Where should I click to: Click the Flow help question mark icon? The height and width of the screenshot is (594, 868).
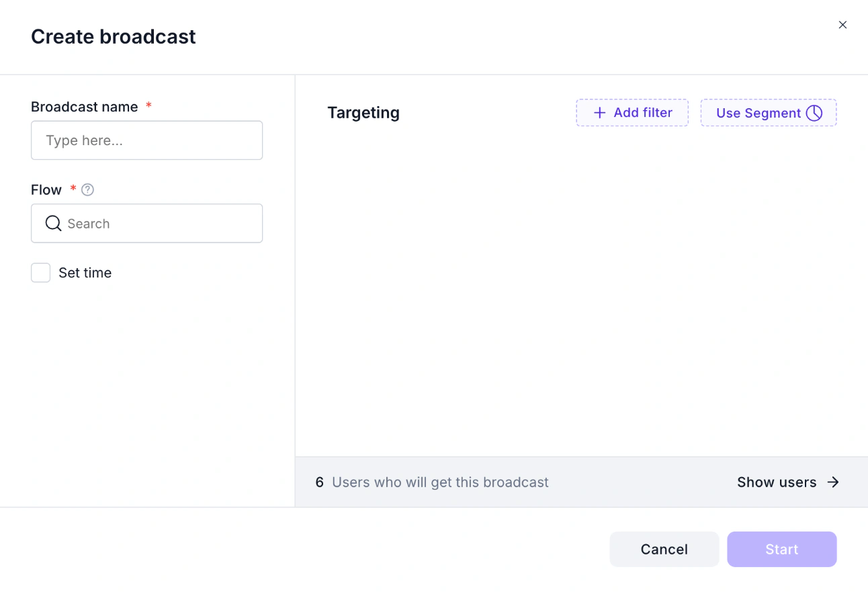click(x=87, y=190)
